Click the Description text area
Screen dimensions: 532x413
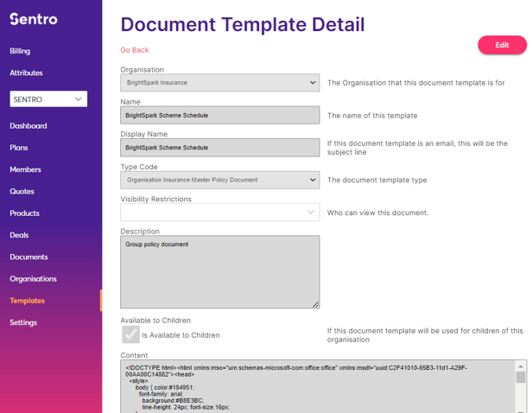(220, 272)
